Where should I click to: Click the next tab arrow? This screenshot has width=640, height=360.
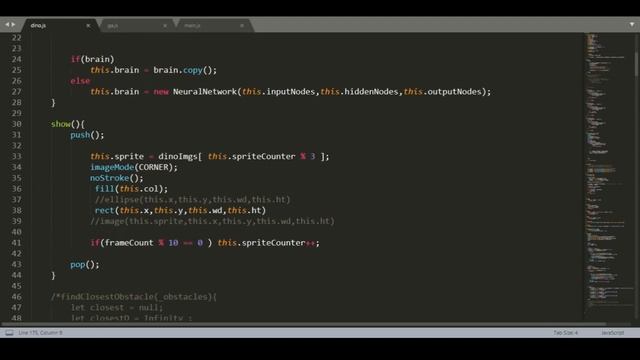pos(13,25)
